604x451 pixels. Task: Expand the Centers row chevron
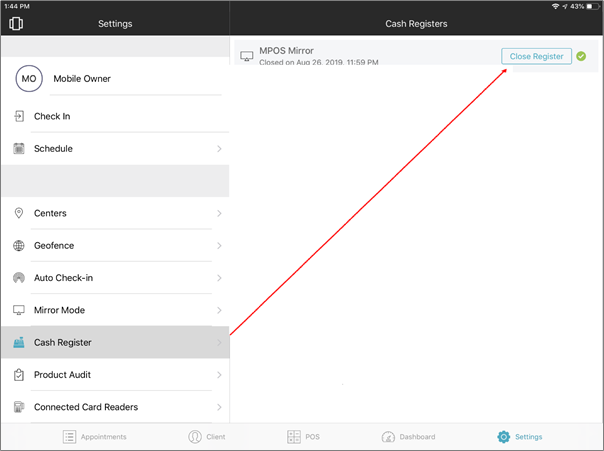[219, 213]
